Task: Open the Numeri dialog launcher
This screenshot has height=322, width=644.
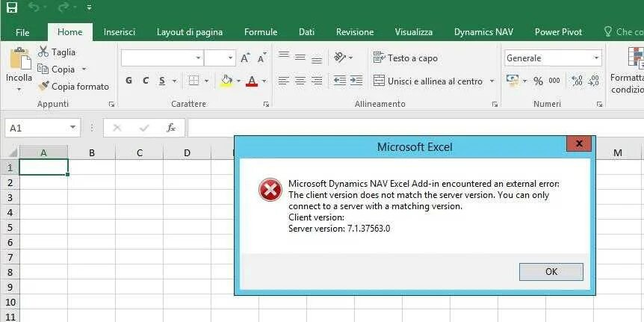Action: click(x=600, y=105)
